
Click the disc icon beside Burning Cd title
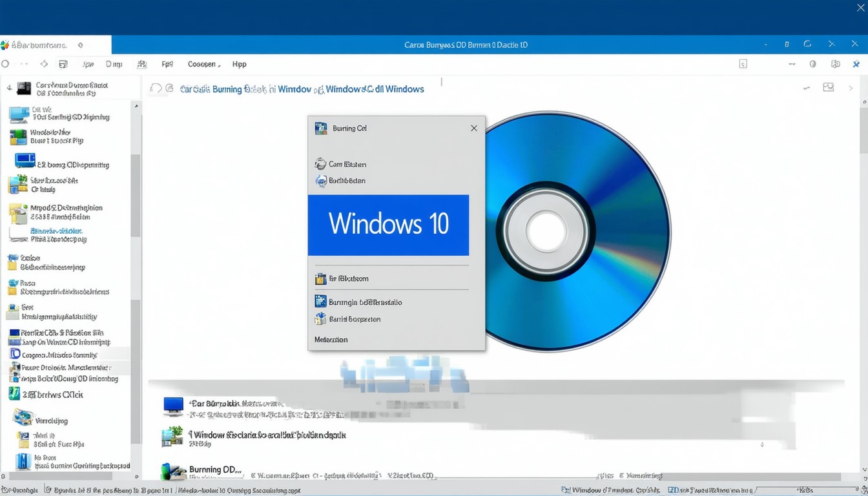[320, 129]
